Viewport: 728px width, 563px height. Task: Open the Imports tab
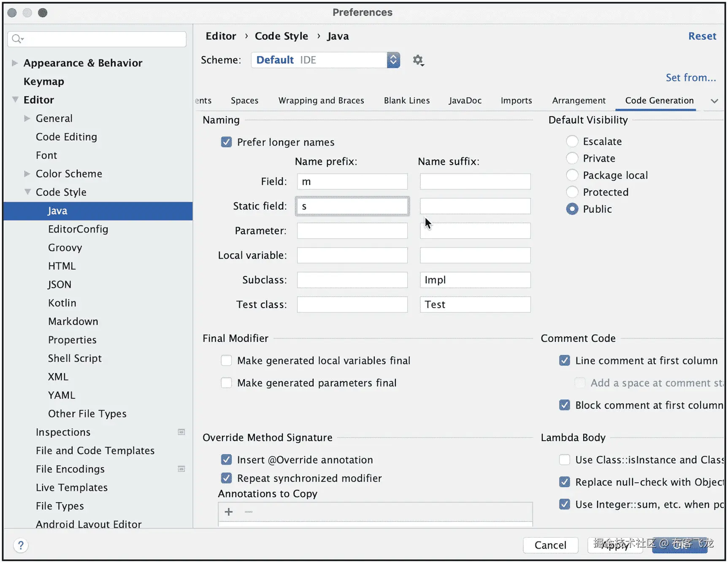516,100
